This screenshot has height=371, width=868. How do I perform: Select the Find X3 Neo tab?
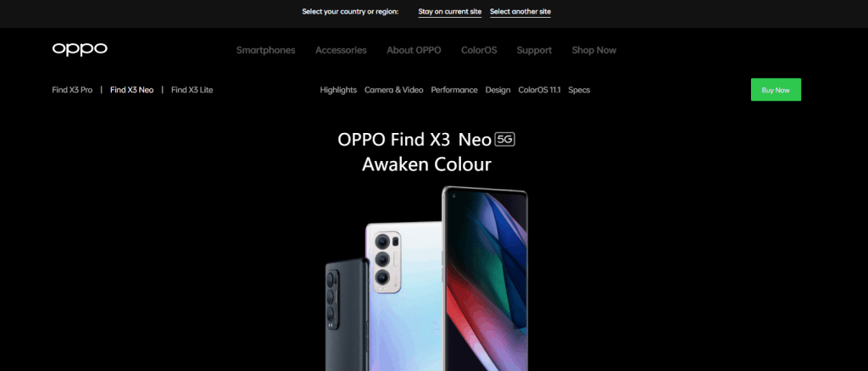131,90
